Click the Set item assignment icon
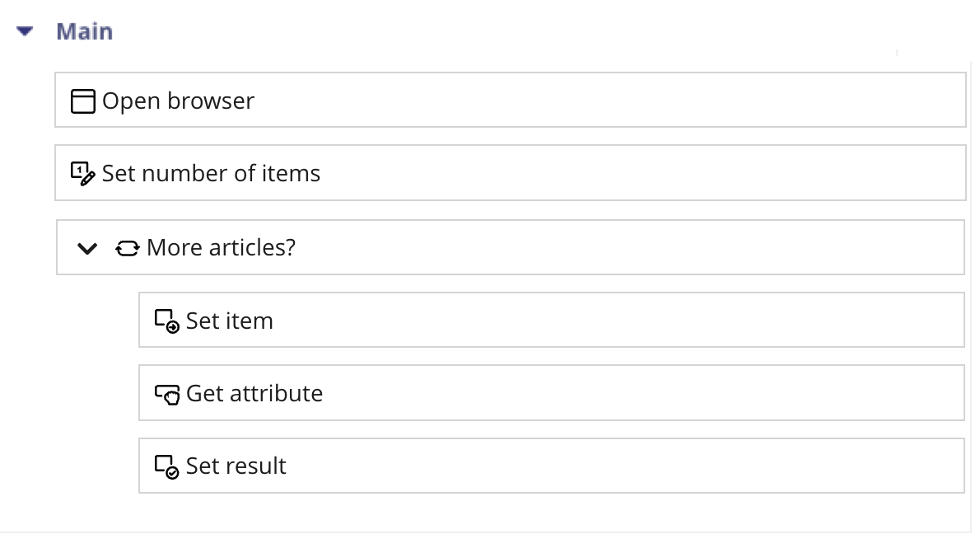980x534 pixels. pyautogui.click(x=165, y=320)
